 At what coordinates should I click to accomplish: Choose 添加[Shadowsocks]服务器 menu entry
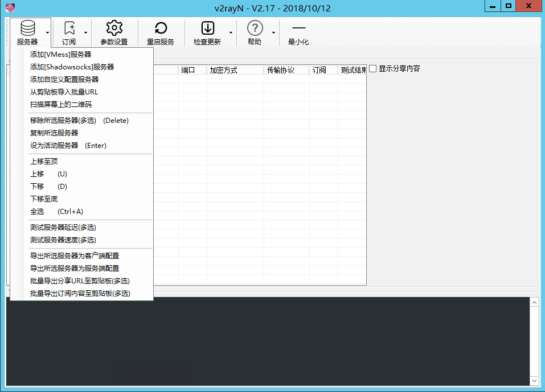[72, 67]
